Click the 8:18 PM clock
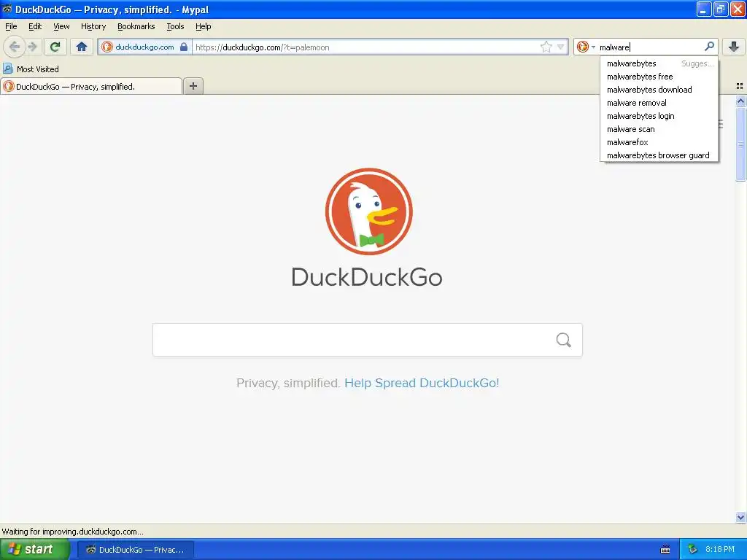Screen dimensions: 747x560 [x=720, y=550]
